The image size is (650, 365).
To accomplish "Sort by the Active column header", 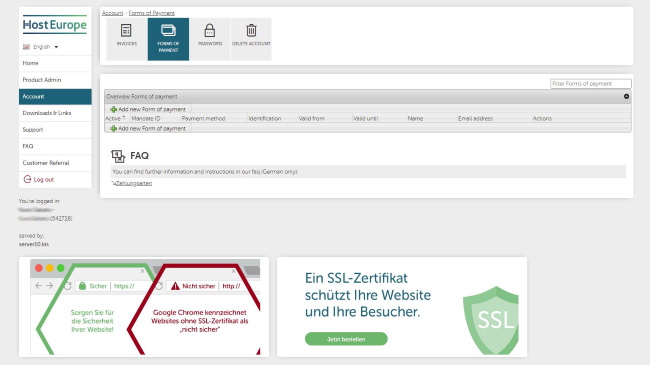I will click(x=115, y=118).
